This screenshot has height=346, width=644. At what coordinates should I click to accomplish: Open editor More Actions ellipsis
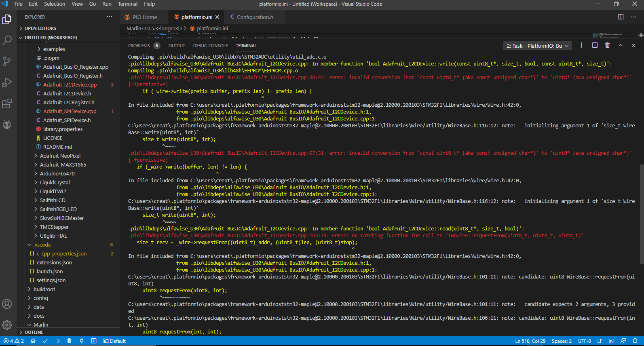[x=633, y=17]
